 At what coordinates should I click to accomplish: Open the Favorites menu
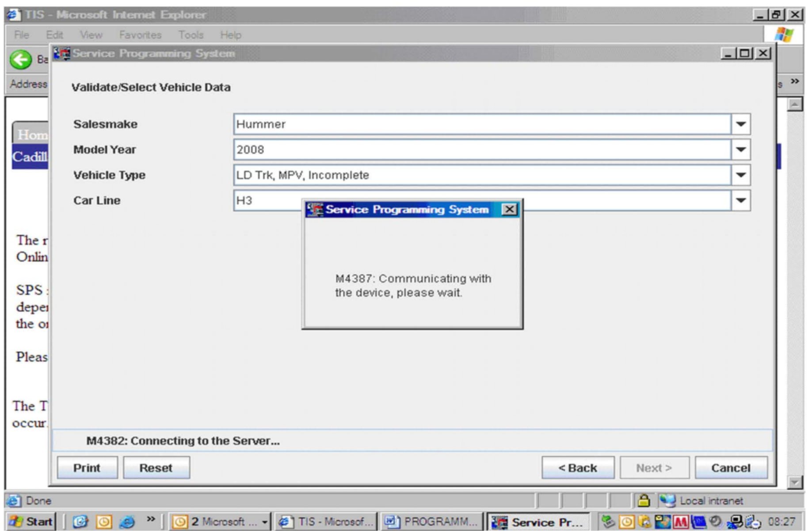(x=140, y=35)
